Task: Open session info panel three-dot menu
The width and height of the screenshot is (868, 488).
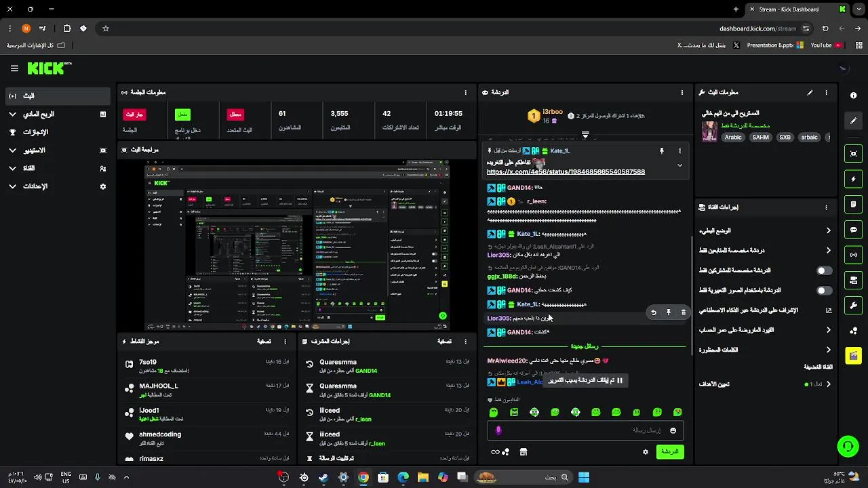Action: tap(465, 93)
